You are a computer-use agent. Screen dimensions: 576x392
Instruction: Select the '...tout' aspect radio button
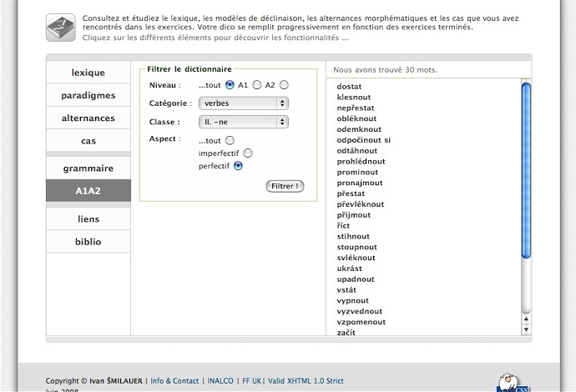(230, 141)
